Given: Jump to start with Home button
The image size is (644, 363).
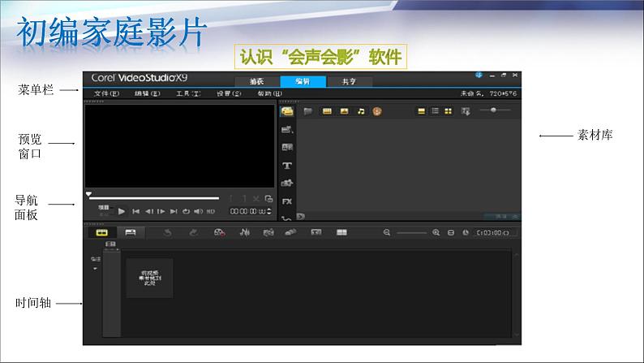Looking at the screenshot, I should tap(136, 211).
